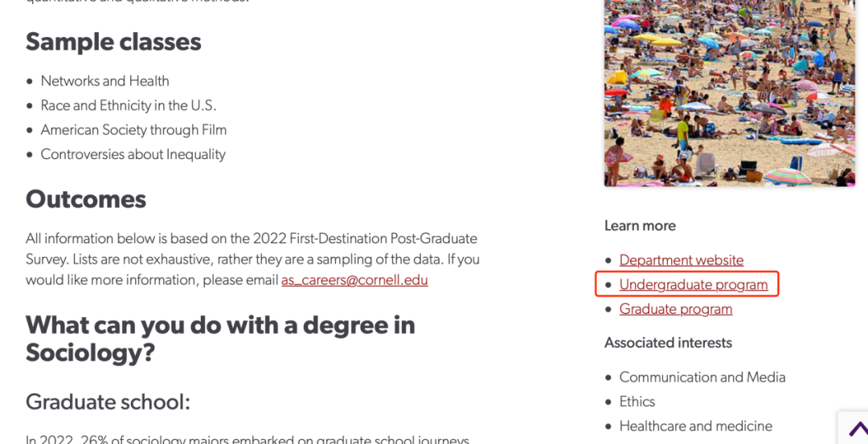Select Race and Ethnicity in the U.S. item
This screenshot has width=868, height=444.
pos(128,105)
